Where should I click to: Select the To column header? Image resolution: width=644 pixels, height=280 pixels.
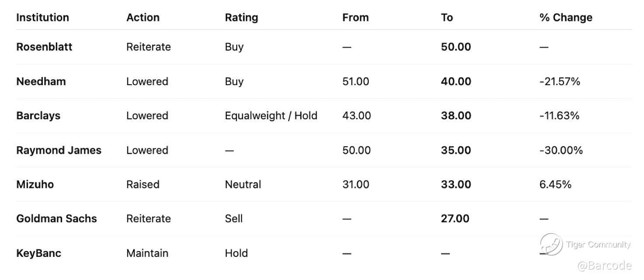point(447,17)
